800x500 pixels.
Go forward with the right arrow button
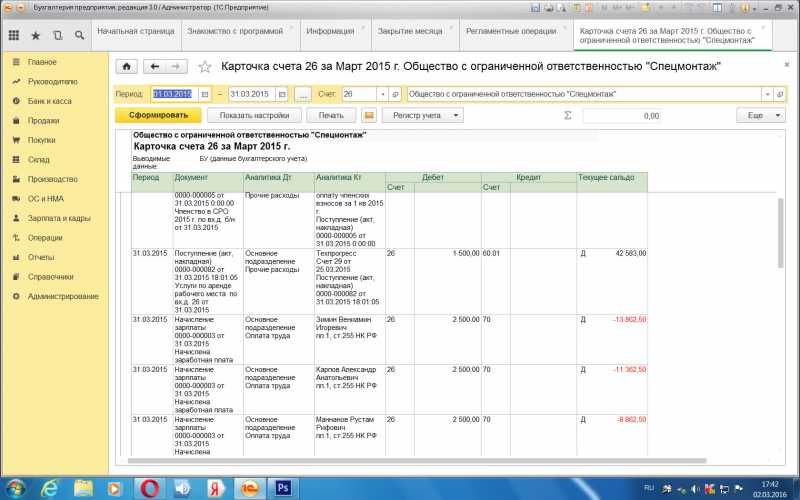176,66
